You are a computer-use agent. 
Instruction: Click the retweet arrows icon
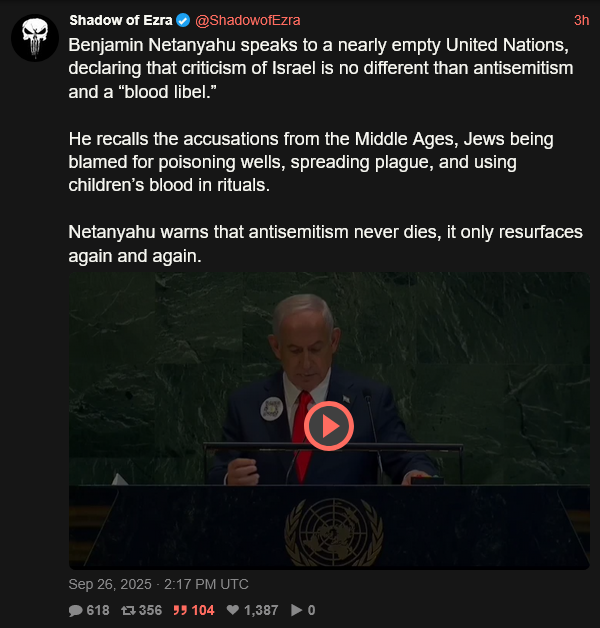128,610
